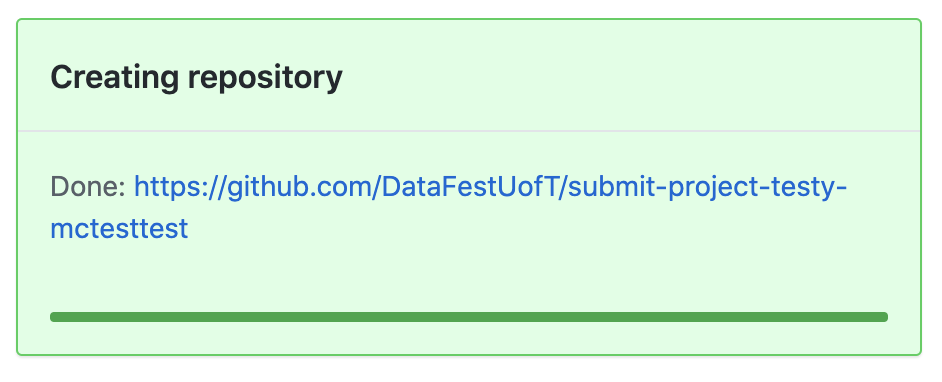
Task: Click the 'Creating repository' heading
Action: pyautogui.click(x=196, y=78)
